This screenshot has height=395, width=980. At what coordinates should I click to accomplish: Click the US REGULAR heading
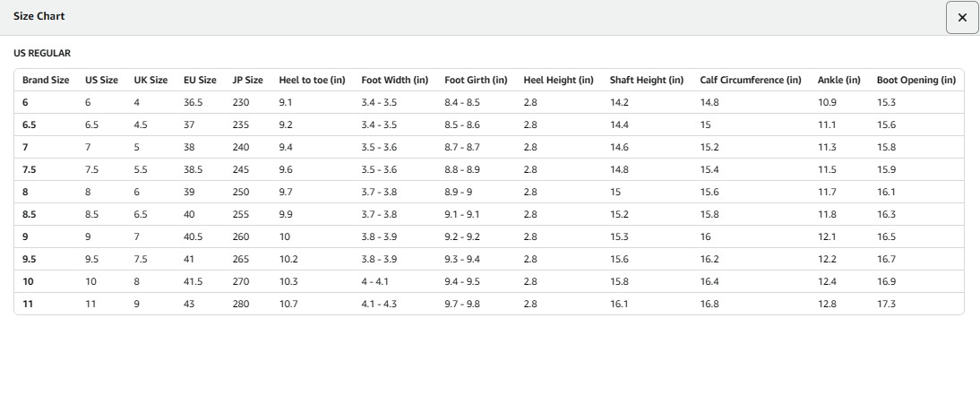pos(42,54)
